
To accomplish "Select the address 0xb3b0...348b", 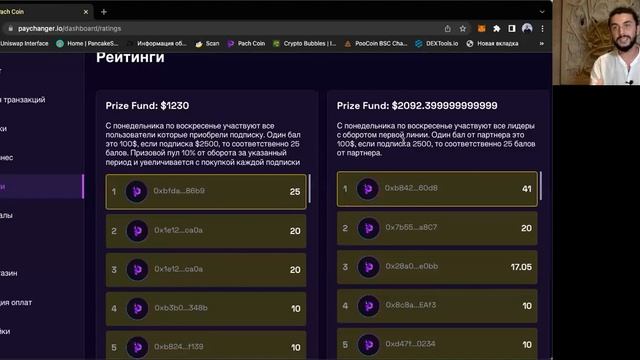I will click(x=181, y=308).
